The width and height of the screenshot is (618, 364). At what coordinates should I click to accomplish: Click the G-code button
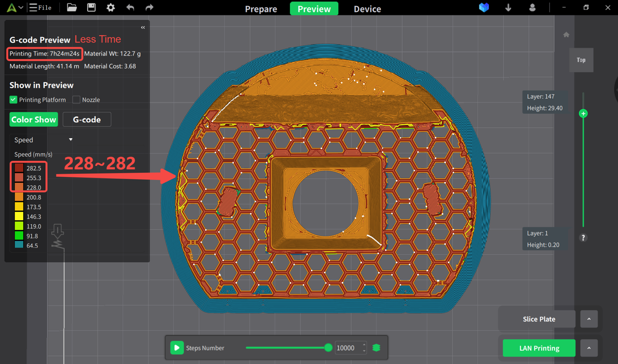87,119
